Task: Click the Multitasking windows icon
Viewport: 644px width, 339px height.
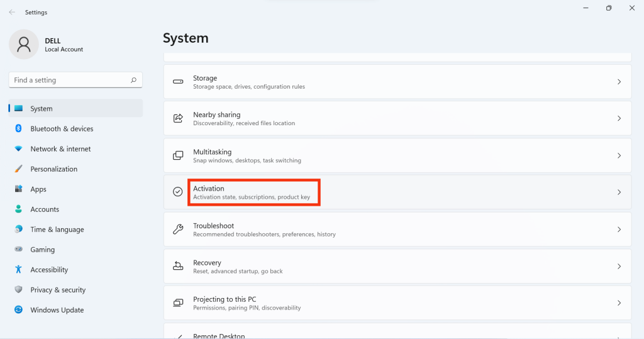Action: (x=178, y=155)
